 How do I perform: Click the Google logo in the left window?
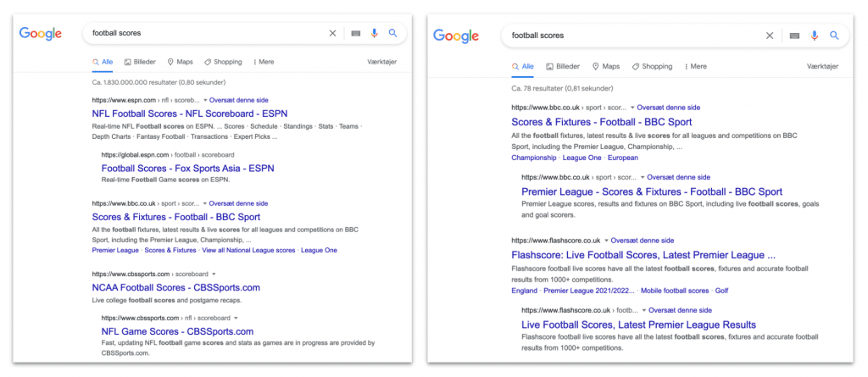tap(41, 33)
